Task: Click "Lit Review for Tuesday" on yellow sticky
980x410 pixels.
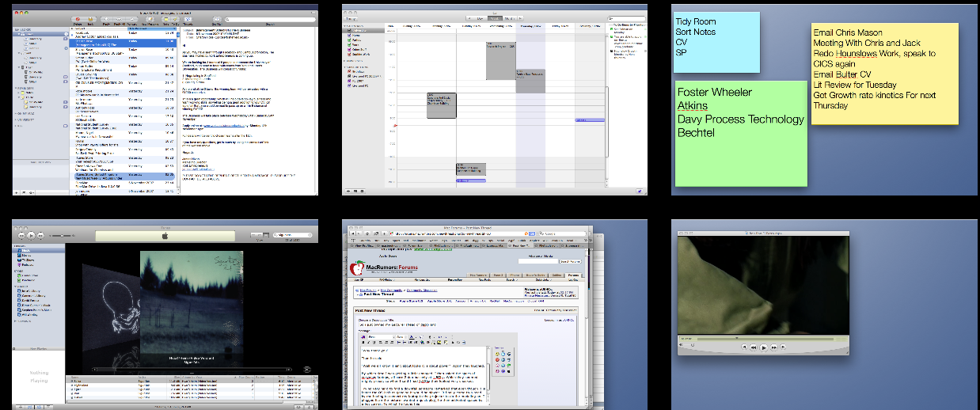Action: pos(855,85)
